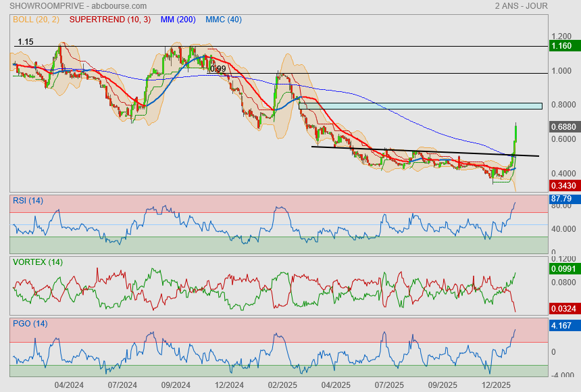Click the 02/2025 date on the time axis
Screen dimensions: 581x392
tap(283, 385)
